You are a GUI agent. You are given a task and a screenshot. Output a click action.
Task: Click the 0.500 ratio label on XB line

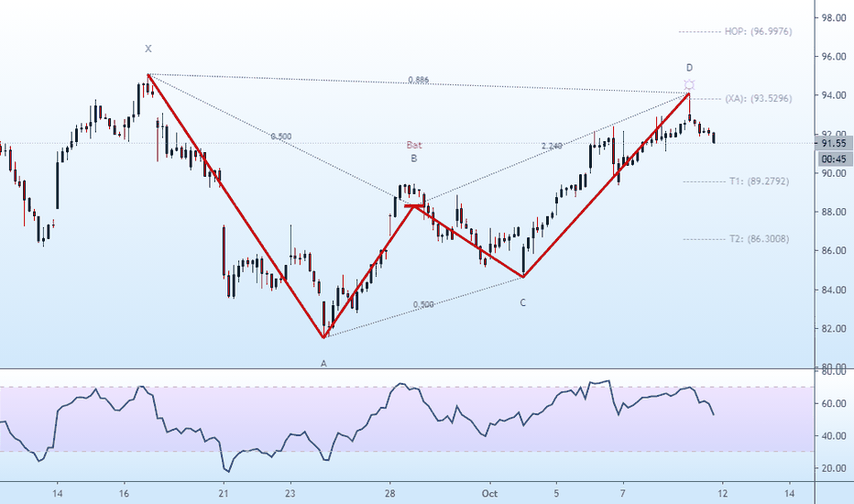pos(281,137)
